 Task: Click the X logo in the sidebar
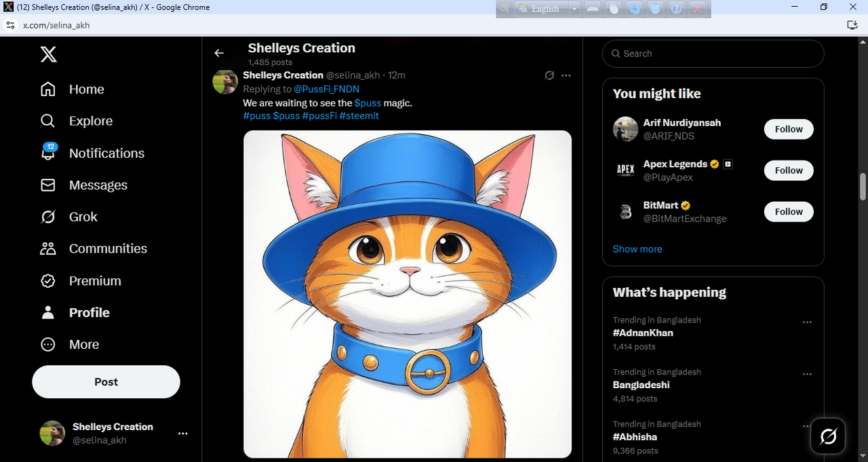point(49,54)
